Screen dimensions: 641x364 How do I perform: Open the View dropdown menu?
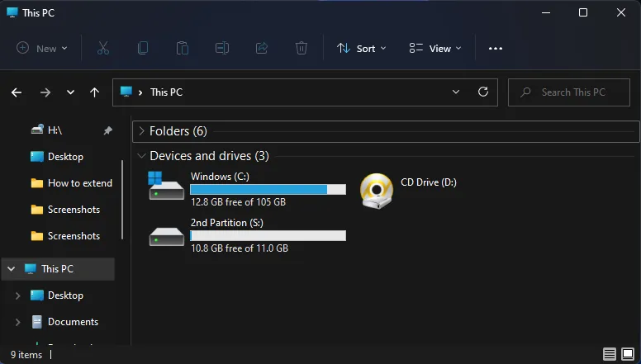point(435,48)
